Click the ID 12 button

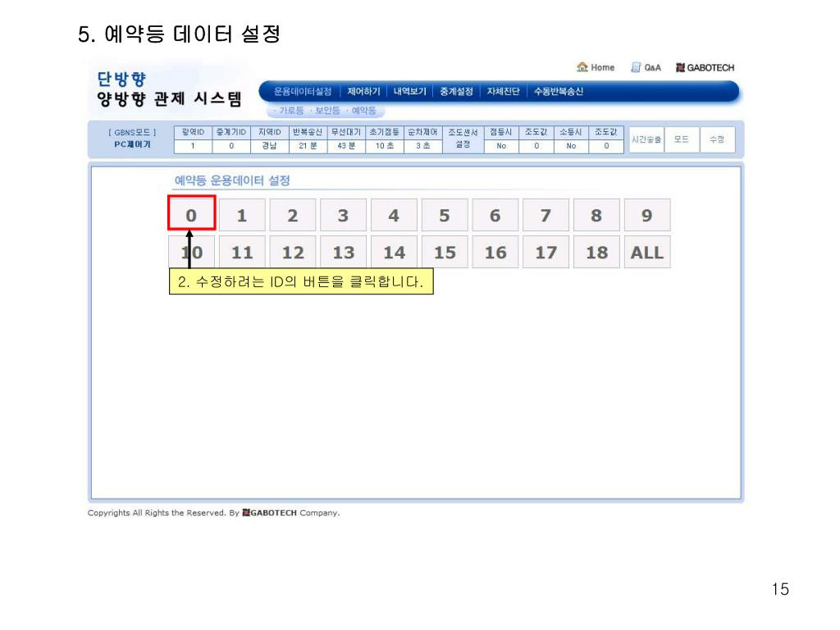[x=293, y=252]
